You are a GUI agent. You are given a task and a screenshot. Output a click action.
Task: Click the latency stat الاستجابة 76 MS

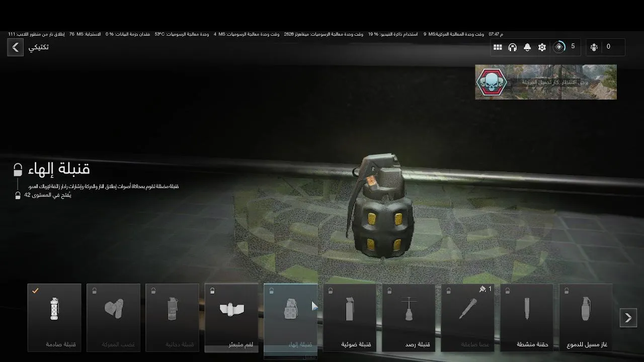coord(85,34)
